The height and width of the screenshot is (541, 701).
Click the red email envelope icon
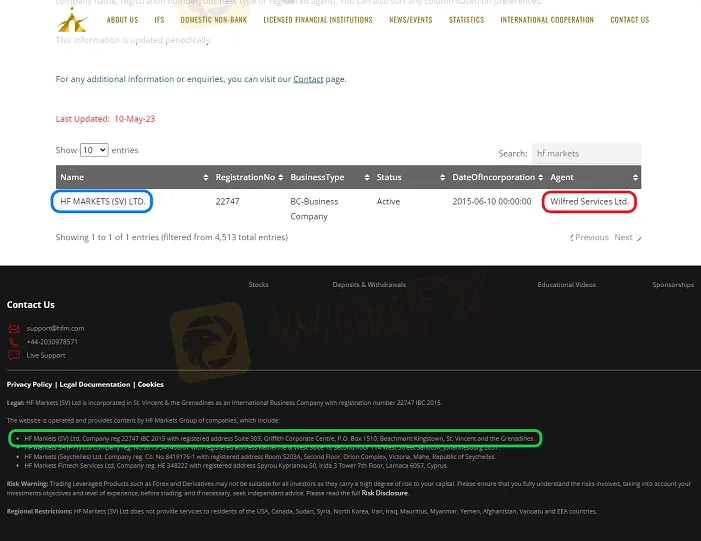(14, 329)
